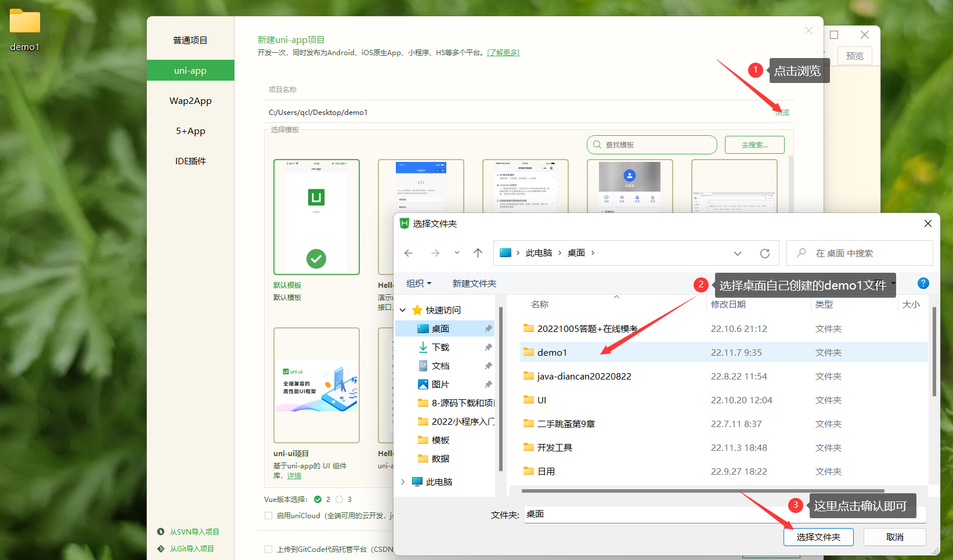Click the 从Git导入项目 icon
This screenshot has height=560, width=953.
tap(161, 548)
